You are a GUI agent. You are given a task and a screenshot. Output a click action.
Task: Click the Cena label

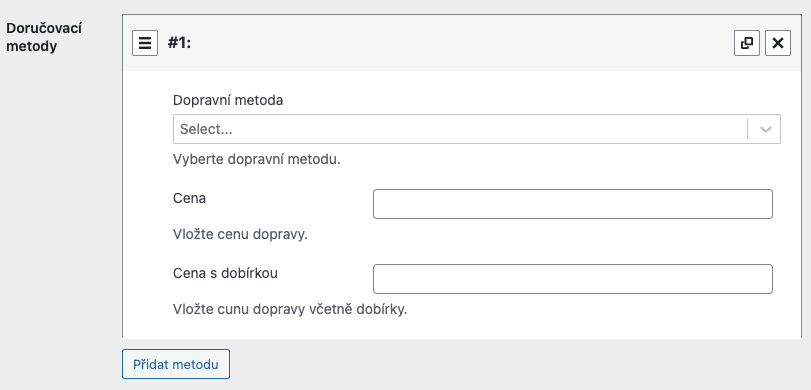pyautogui.click(x=189, y=198)
